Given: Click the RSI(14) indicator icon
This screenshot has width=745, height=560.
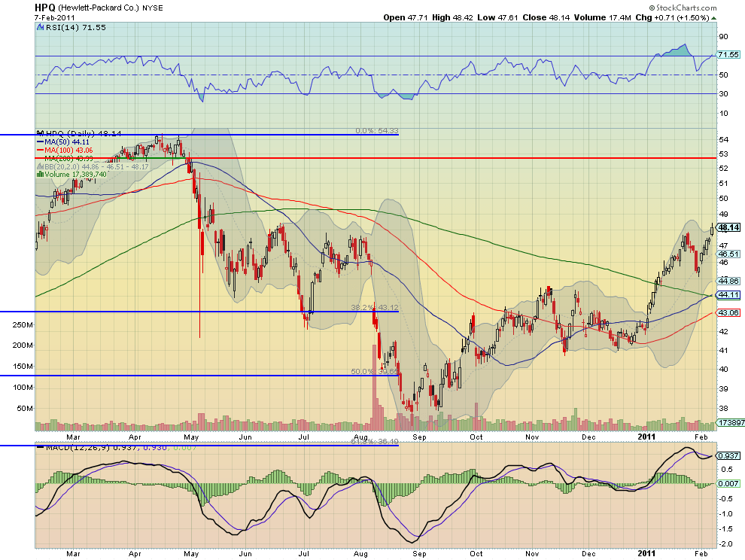Looking at the screenshot, I should pyautogui.click(x=41, y=28).
